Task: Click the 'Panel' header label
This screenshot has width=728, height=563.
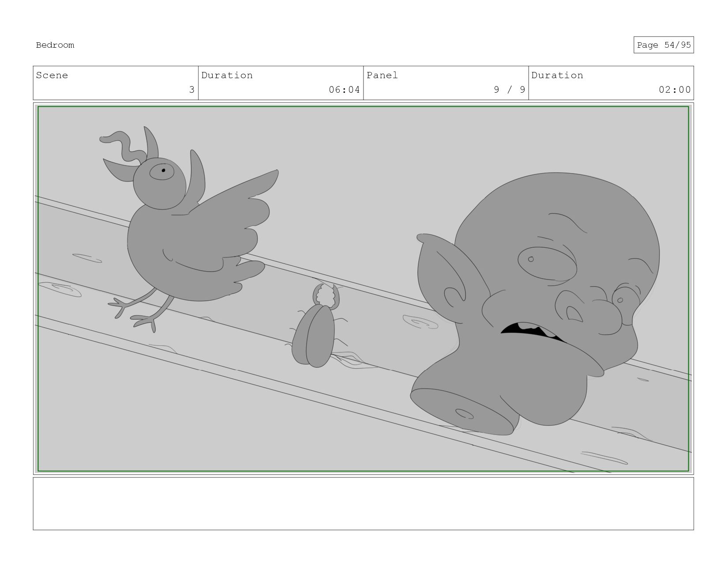Action: click(x=382, y=76)
